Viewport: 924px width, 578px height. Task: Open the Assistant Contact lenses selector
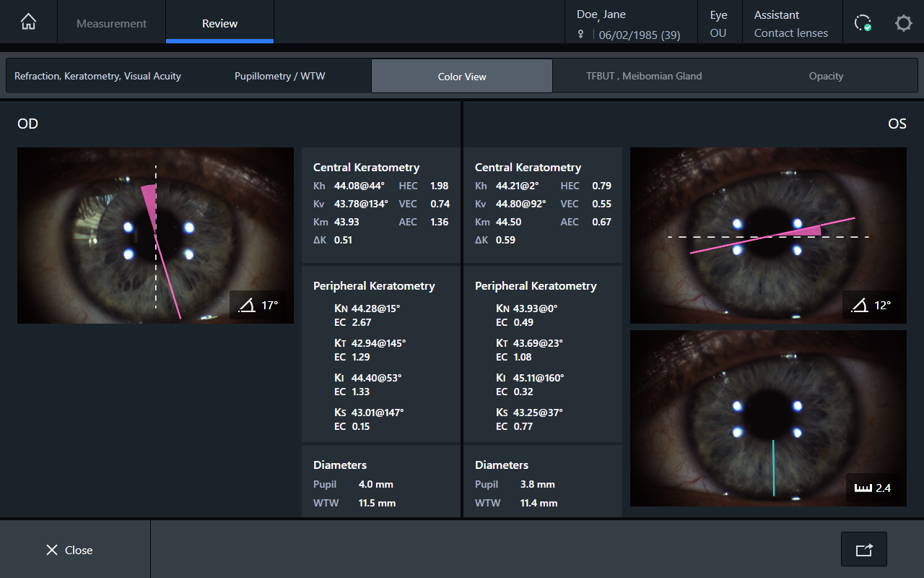click(791, 23)
